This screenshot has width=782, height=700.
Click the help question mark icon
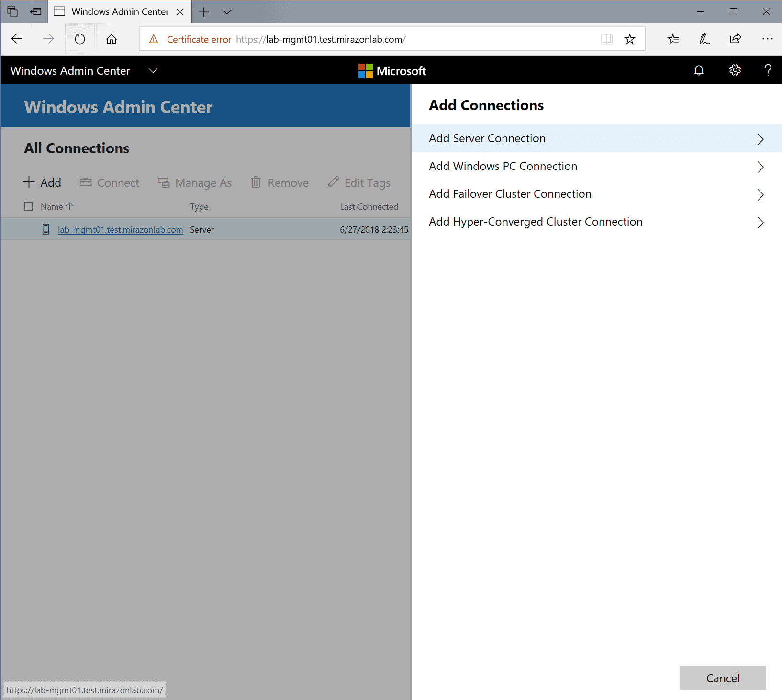(768, 70)
